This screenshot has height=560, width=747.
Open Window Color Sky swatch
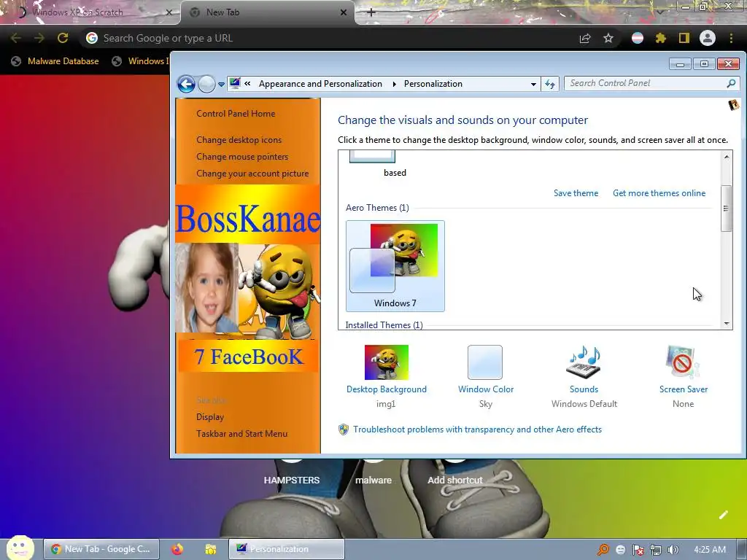485,362
